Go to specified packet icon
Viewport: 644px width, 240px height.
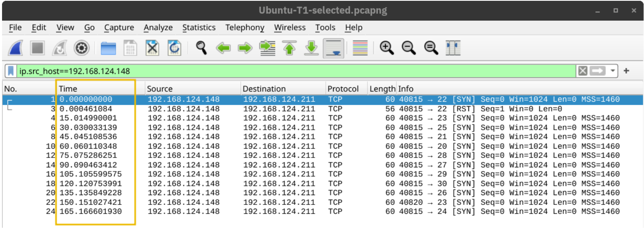click(x=267, y=48)
